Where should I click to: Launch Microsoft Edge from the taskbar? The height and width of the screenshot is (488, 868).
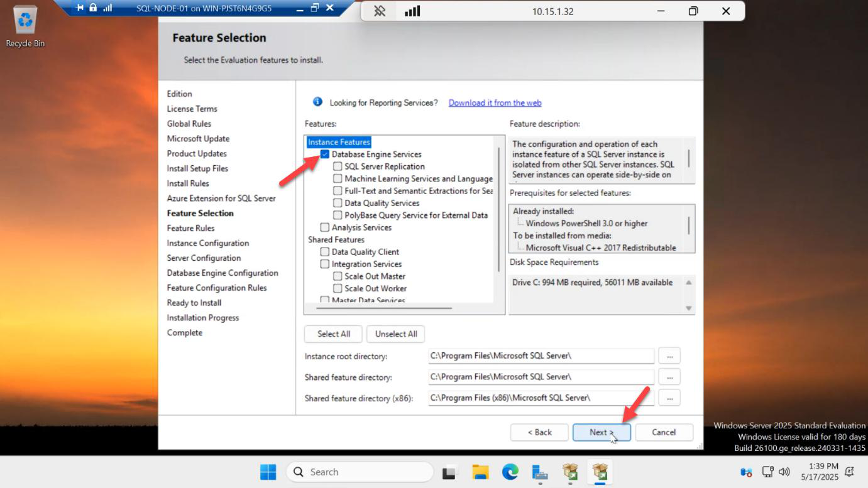coord(510,472)
